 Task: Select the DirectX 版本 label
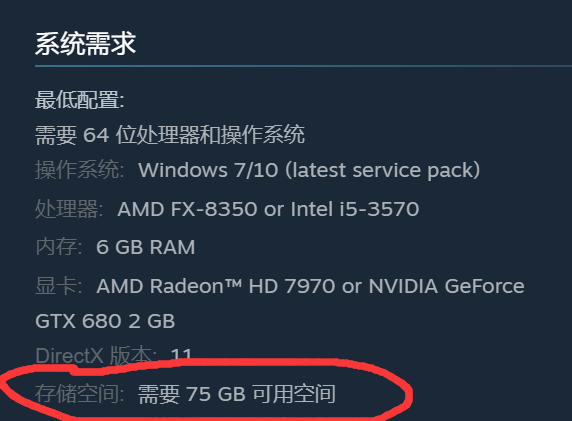[96, 355]
